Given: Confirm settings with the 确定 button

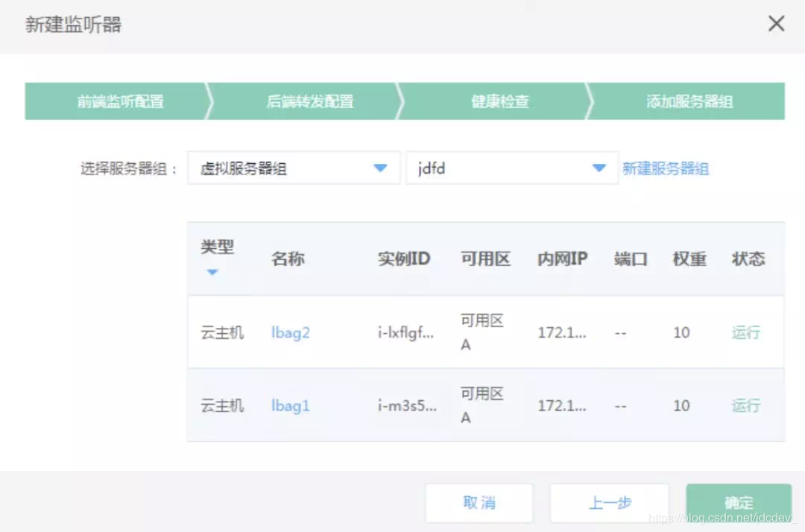Looking at the screenshot, I should (x=738, y=503).
